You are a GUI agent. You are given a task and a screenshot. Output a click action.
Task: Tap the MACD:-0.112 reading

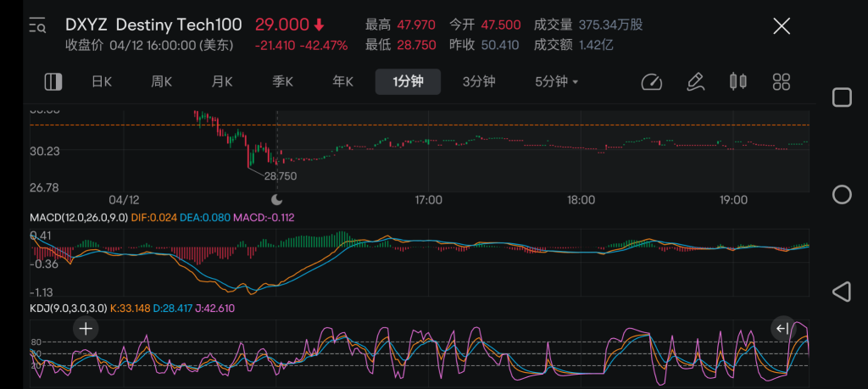[264, 218]
